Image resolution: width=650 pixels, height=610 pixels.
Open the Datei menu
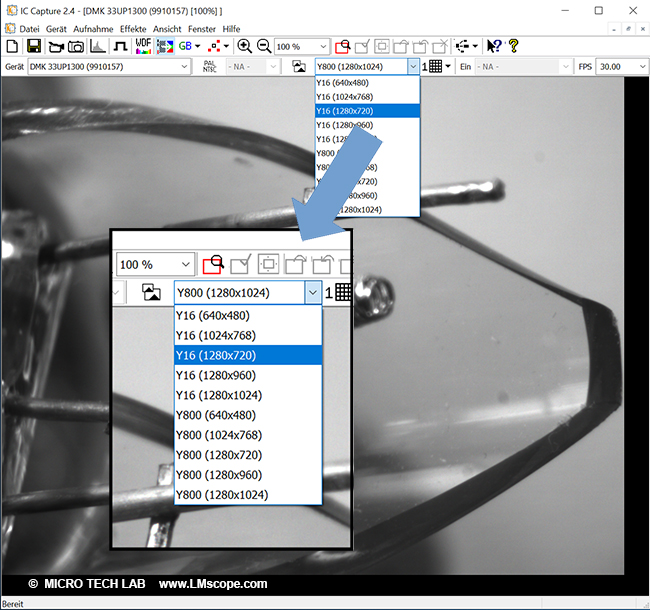[30, 30]
